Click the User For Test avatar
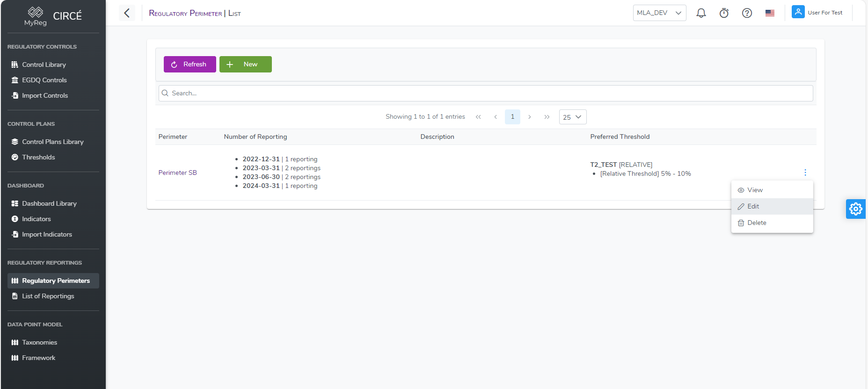This screenshot has height=389, width=868. click(x=798, y=12)
